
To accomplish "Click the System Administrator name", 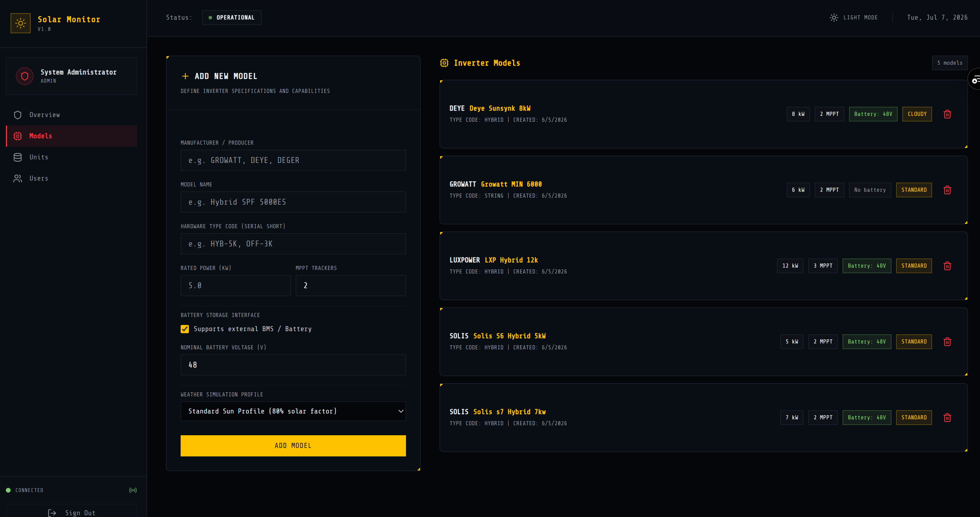I will 78,72.
